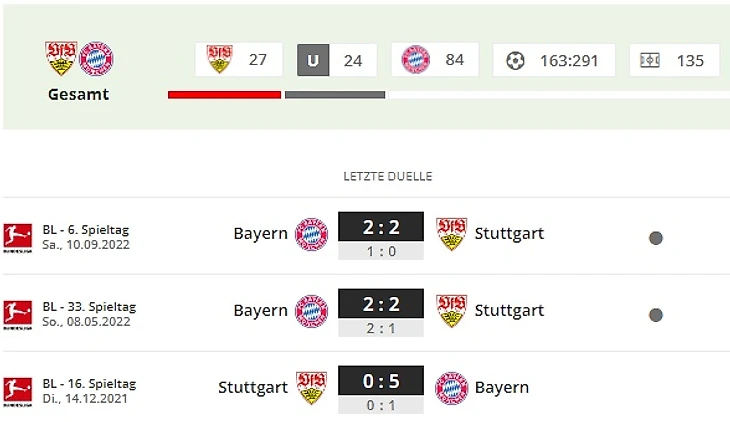Click Bundesliga logo for 10.09.2022 match
The image size is (730, 422).
18,237
